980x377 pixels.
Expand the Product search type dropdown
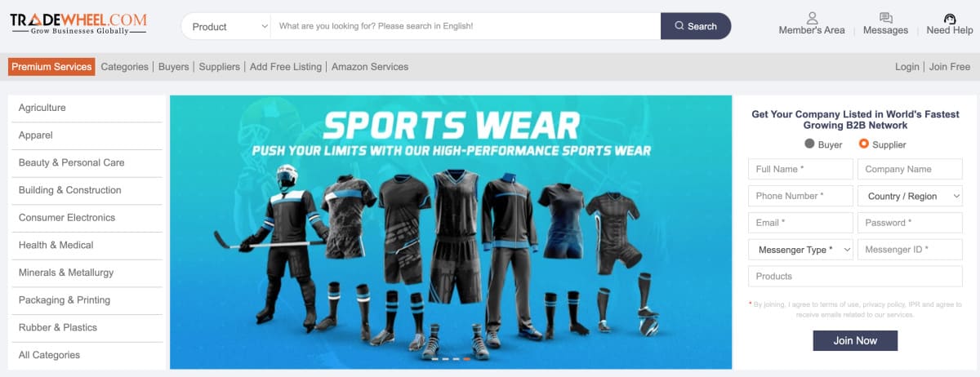point(228,26)
